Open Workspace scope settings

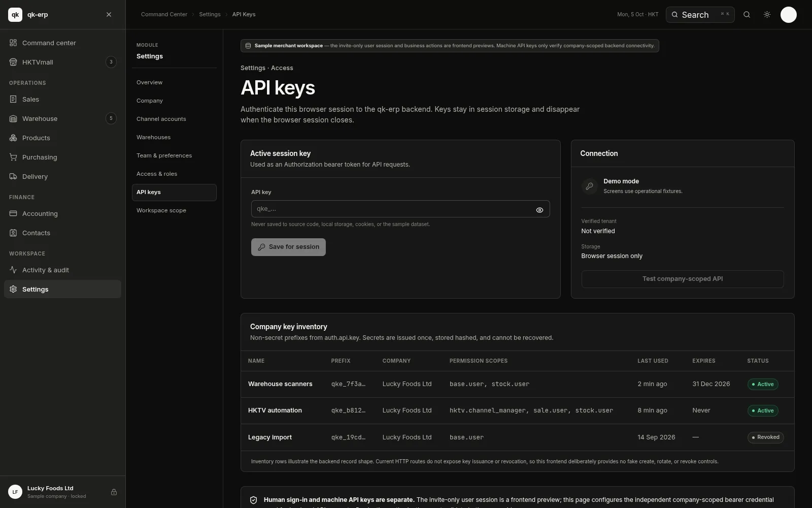(174, 210)
